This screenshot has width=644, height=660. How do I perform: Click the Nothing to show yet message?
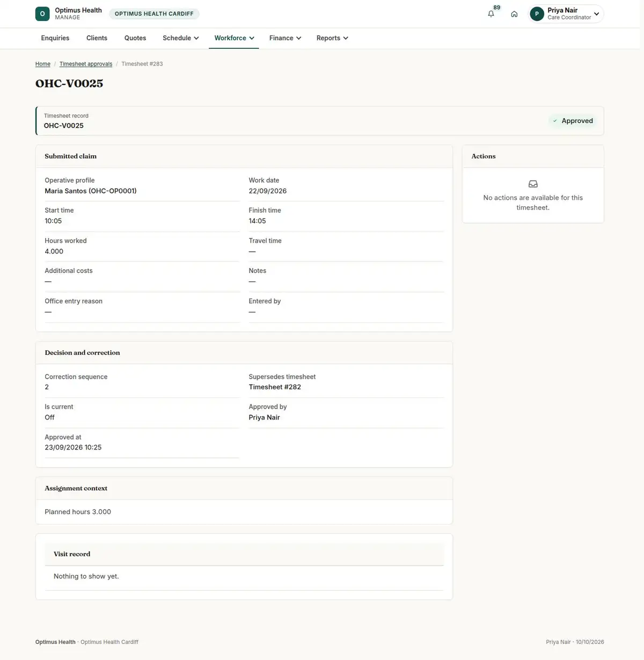click(86, 576)
